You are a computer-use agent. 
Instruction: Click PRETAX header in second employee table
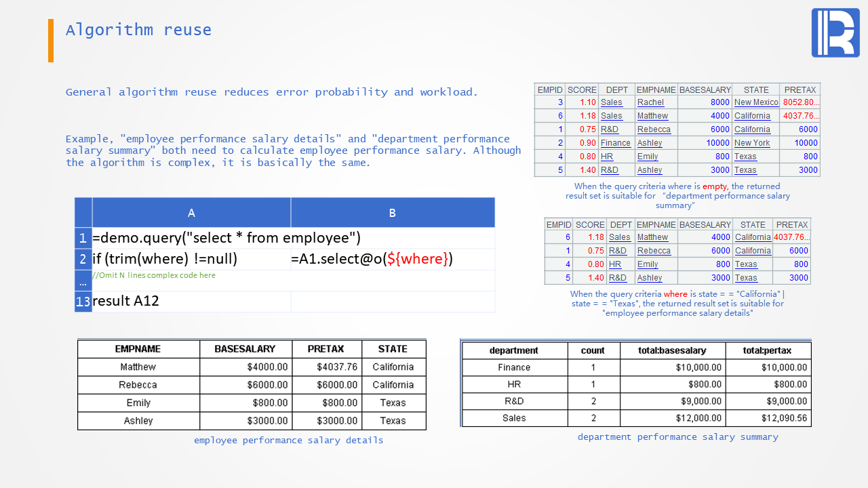click(792, 224)
